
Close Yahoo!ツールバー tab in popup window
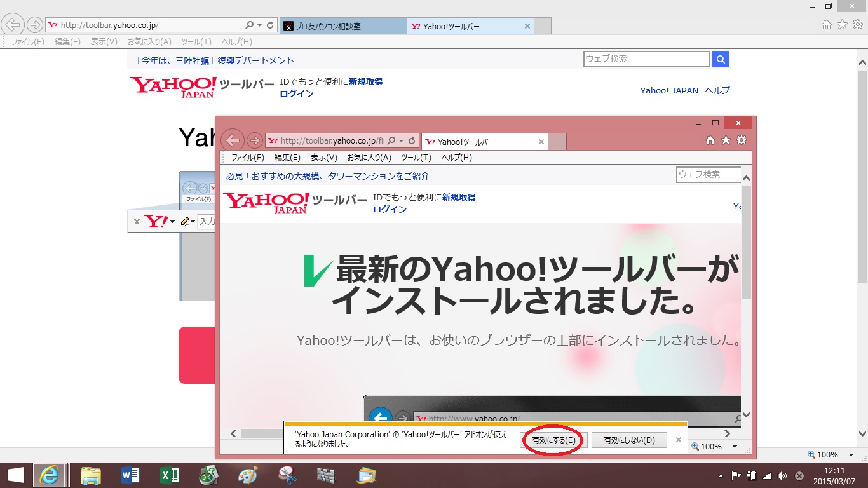tap(541, 142)
